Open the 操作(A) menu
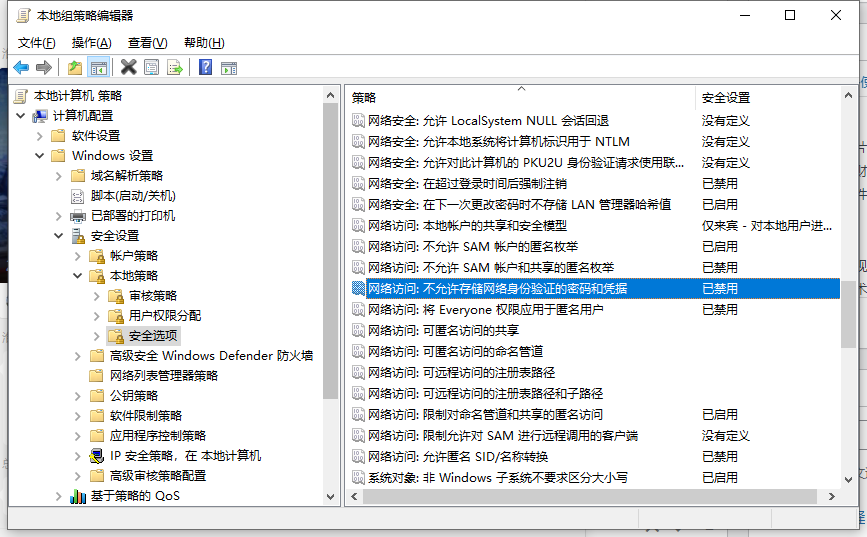 pos(91,43)
